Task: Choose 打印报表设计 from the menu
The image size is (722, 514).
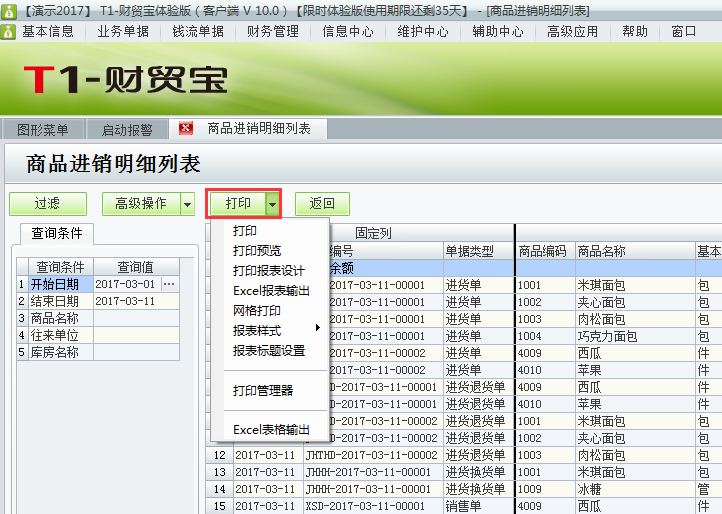Action: click(269, 270)
